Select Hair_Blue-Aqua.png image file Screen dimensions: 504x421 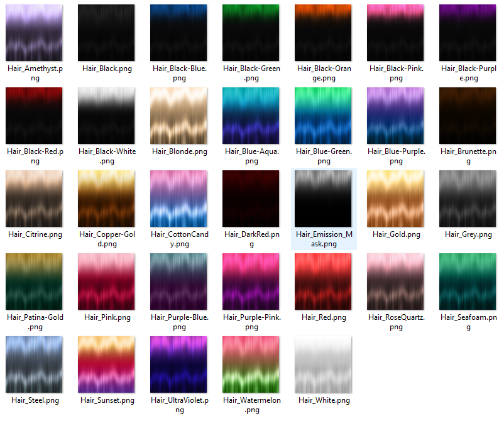(x=251, y=116)
